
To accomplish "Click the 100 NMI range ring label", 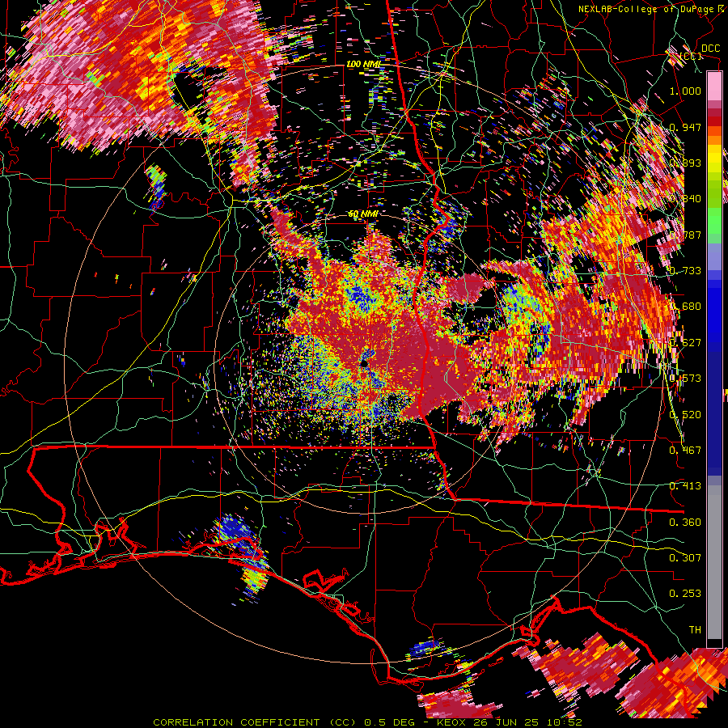I will click(362, 64).
